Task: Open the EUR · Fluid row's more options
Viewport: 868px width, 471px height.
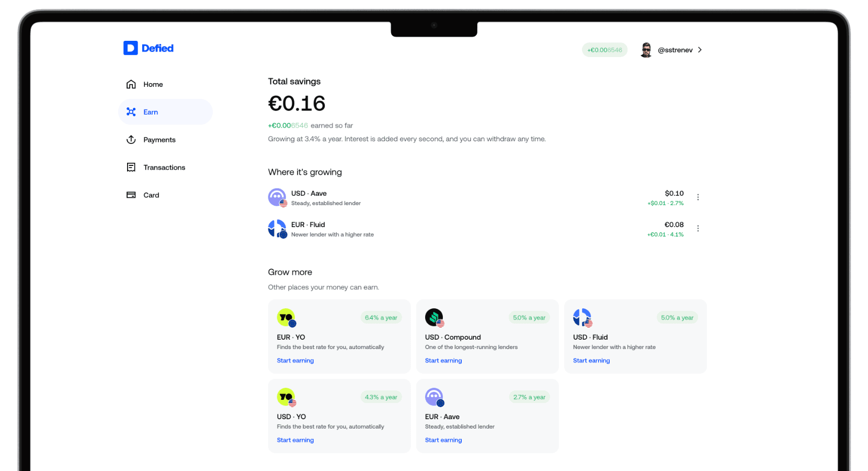Action: (x=698, y=229)
